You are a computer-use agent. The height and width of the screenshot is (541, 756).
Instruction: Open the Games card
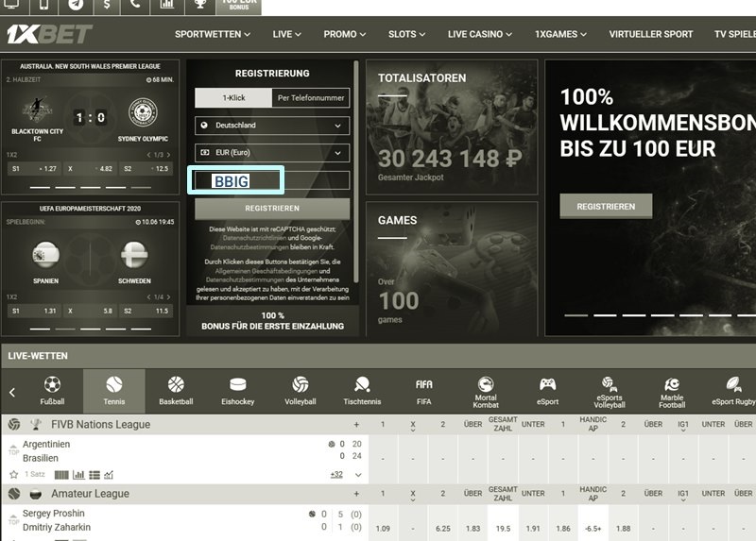(452, 269)
